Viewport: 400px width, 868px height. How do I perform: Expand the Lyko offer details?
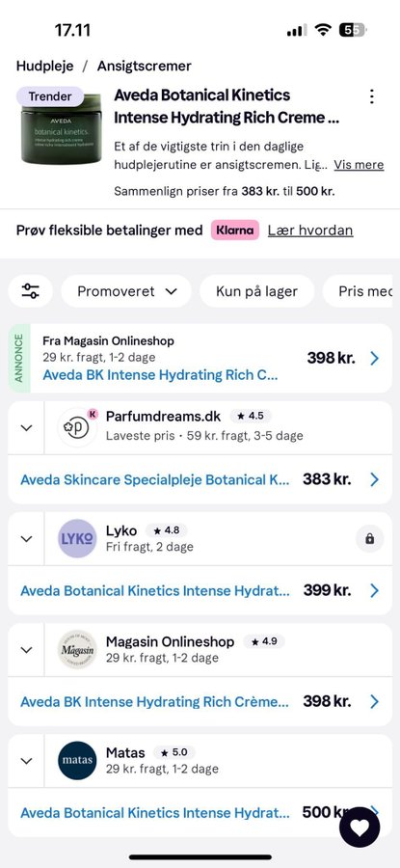26,539
